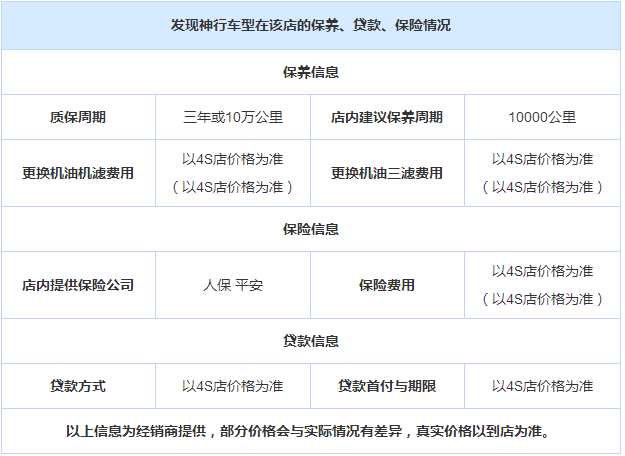Screen dimensions: 625x456
Task: Click the 保险费用 label cell
Action: [387, 285]
